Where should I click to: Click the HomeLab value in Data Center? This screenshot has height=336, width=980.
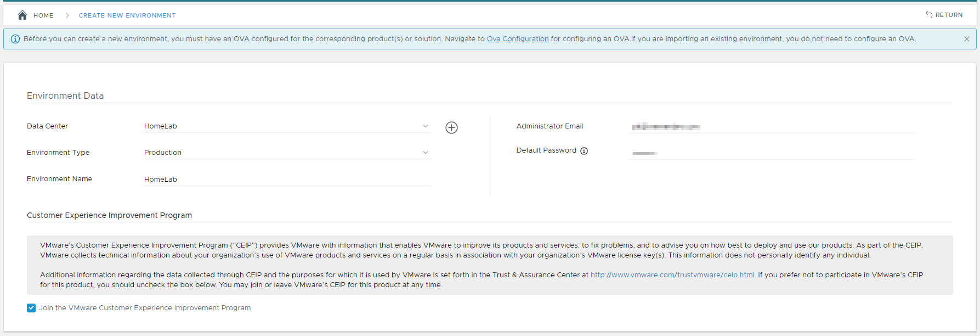pyautogui.click(x=161, y=126)
